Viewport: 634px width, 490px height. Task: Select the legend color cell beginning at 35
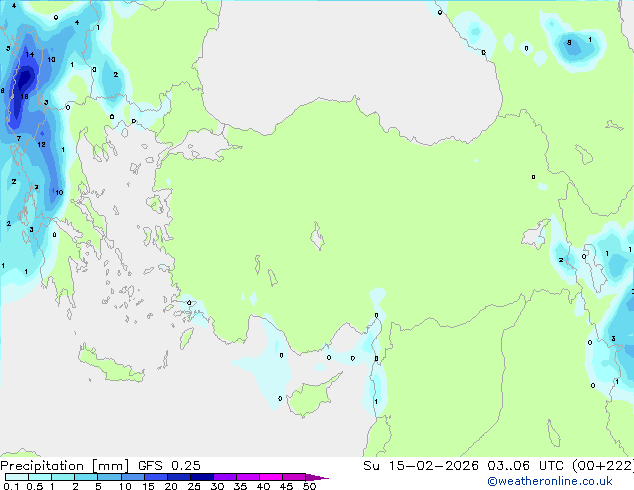[248, 477]
